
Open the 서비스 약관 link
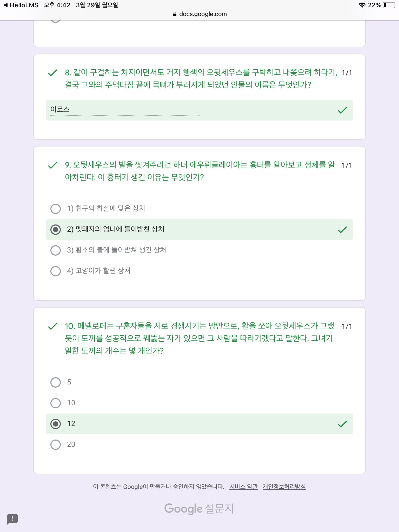click(243, 487)
